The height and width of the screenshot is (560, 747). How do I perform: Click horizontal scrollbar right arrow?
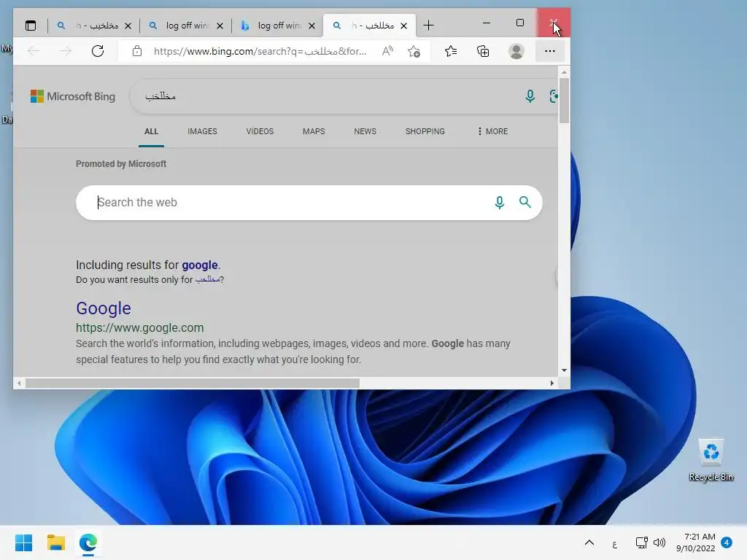(x=551, y=383)
